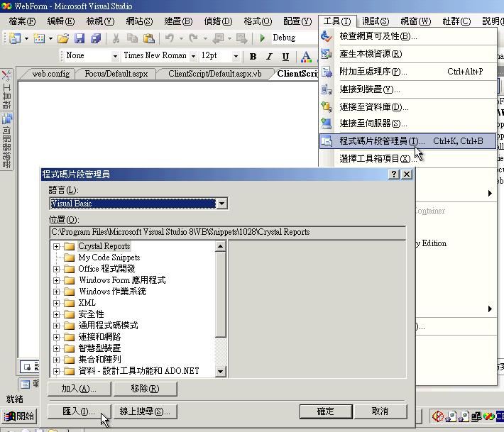The image size is (504, 432).
Task: Select 產生本機資源(R) menu entry
Action: click(407, 54)
